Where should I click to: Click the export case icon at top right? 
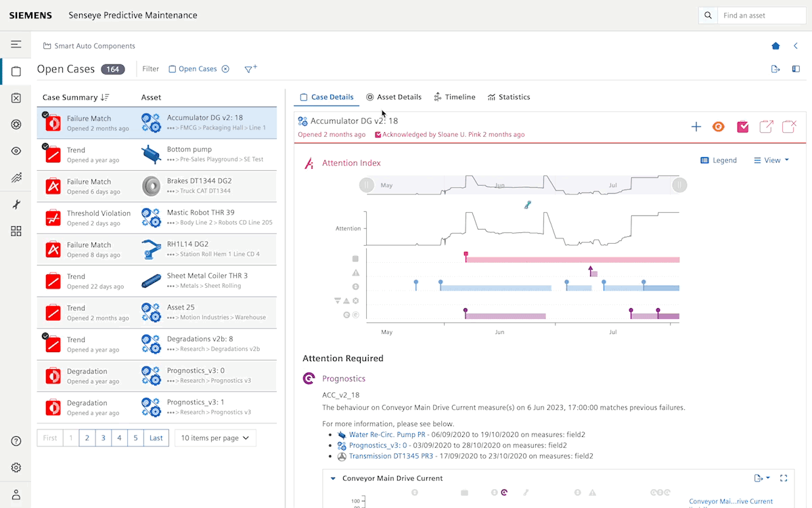coord(767,126)
